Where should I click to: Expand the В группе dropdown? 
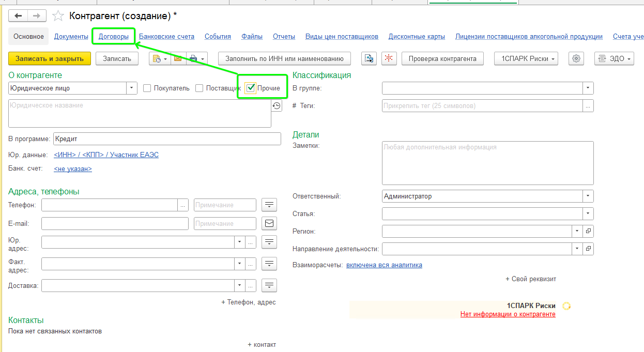(588, 88)
